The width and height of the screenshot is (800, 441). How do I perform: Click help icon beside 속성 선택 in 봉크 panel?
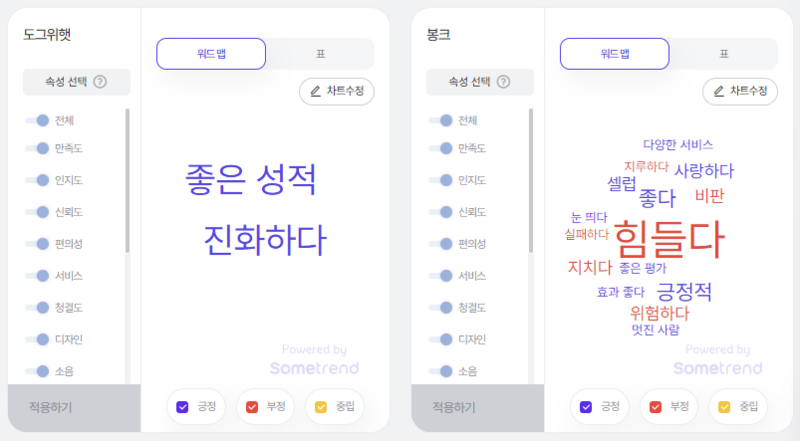[504, 82]
